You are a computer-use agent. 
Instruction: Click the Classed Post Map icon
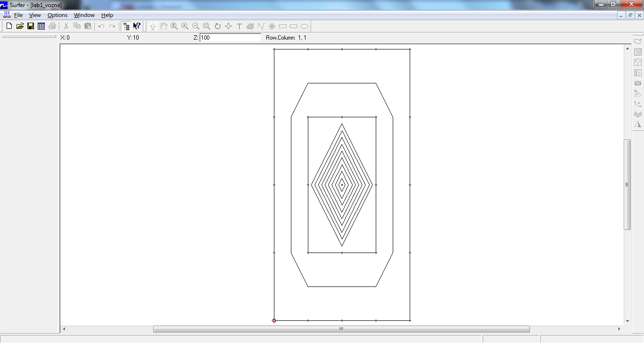[638, 73]
